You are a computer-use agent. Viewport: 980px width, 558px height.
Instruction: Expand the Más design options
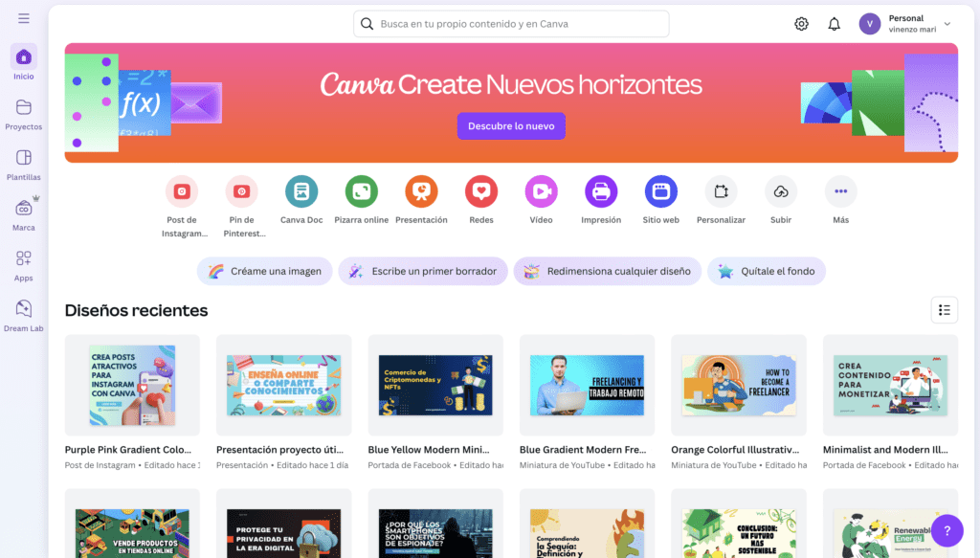click(x=840, y=191)
